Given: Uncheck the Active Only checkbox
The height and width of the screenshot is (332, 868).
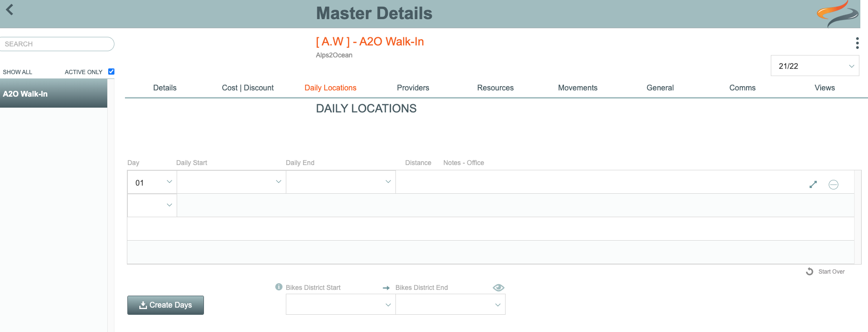Looking at the screenshot, I should [111, 72].
